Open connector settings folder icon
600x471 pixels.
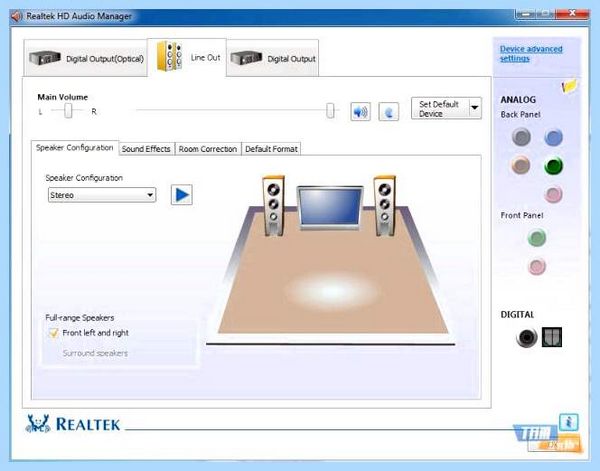coord(569,86)
